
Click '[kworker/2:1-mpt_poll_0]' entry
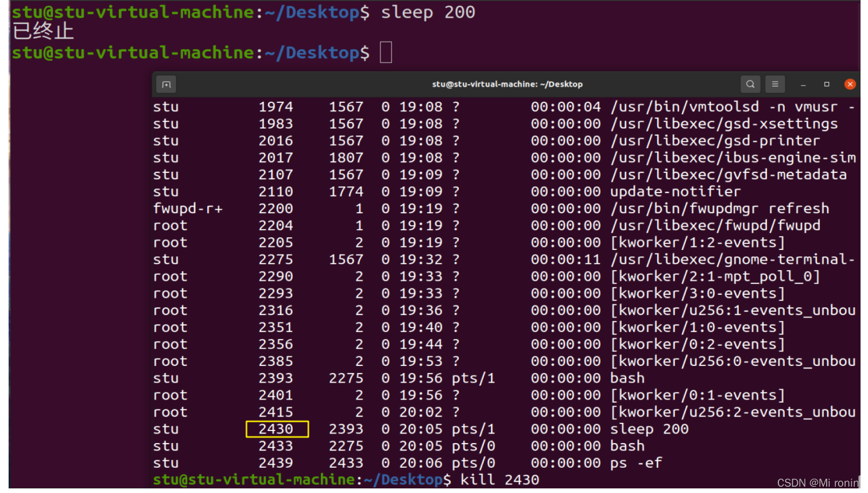click(x=715, y=277)
